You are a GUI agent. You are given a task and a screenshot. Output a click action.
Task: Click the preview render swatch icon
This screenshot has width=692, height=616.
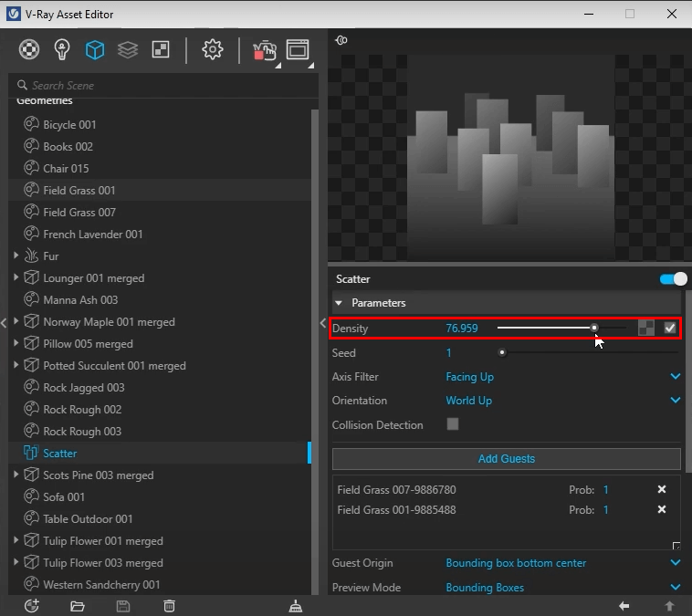(x=341, y=40)
